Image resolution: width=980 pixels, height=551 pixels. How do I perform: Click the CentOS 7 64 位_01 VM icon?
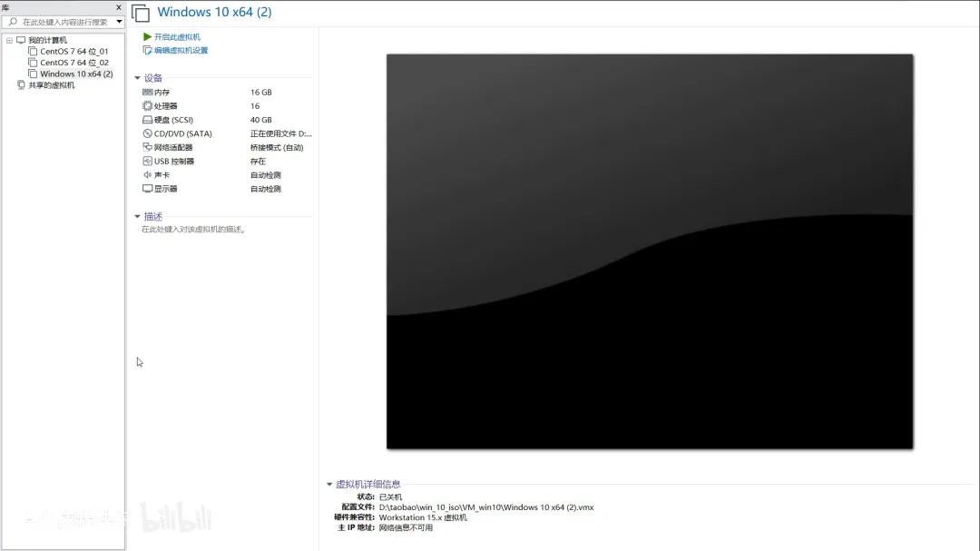pos(33,51)
